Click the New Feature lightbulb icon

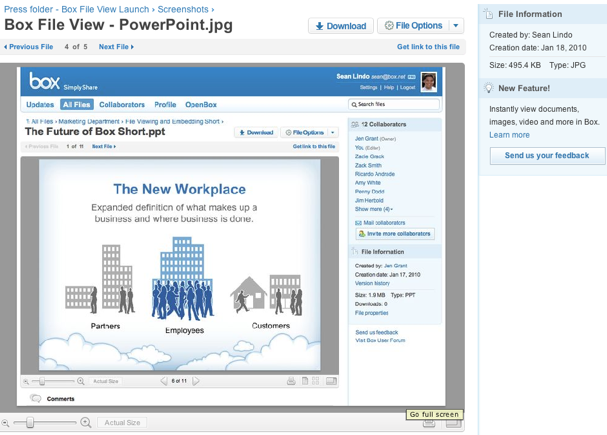point(489,88)
